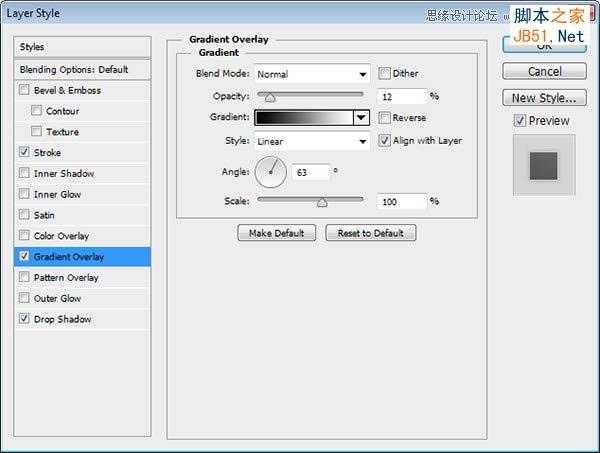The image size is (600, 453).
Task: Toggle the Preview checkbox
Action: pos(520,121)
